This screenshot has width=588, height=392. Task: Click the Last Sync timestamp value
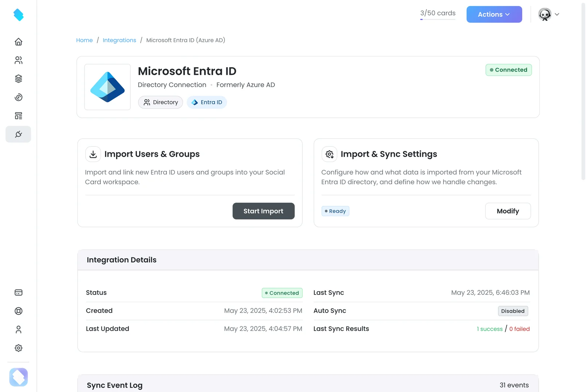(490, 293)
